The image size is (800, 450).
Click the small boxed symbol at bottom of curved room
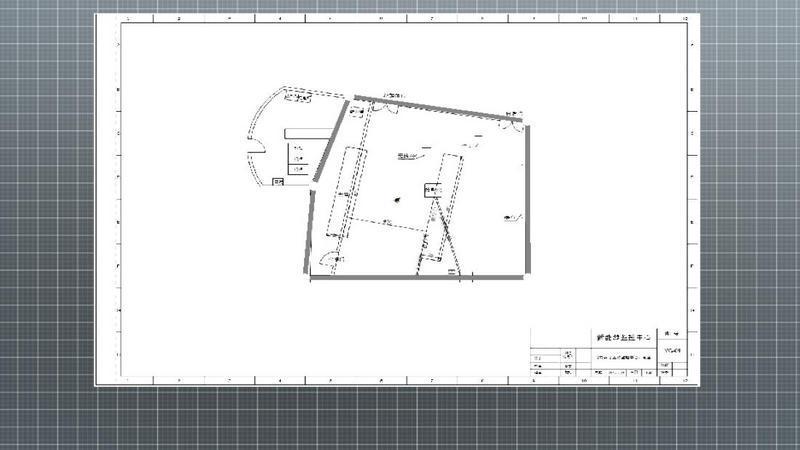pyautogui.click(x=278, y=181)
